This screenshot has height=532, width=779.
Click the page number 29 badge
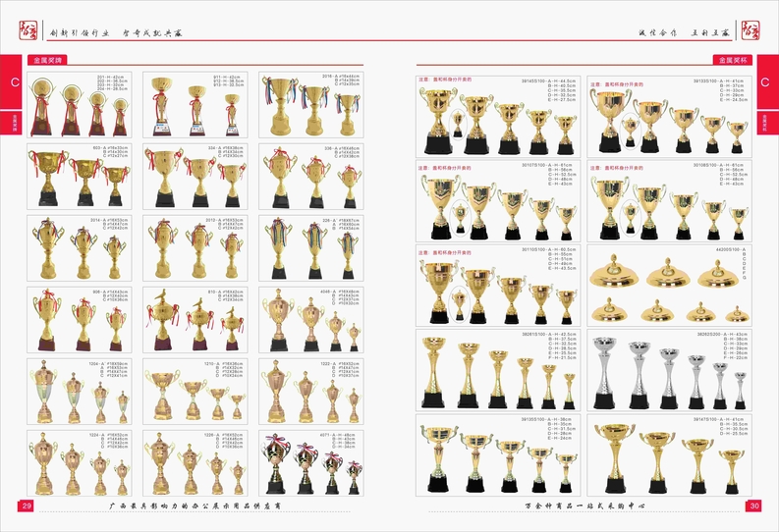[x=27, y=505]
